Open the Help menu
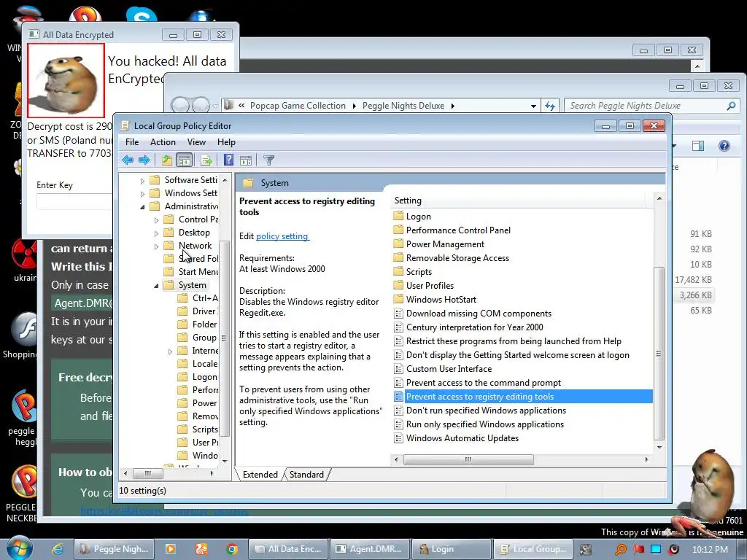Image resolution: width=747 pixels, height=560 pixels. coord(226,142)
